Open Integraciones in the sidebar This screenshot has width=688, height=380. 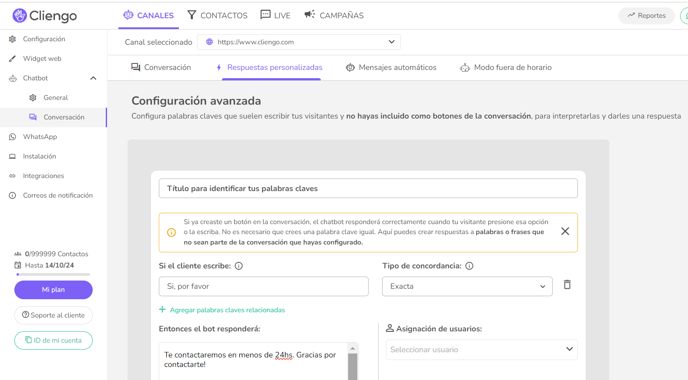pos(43,176)
